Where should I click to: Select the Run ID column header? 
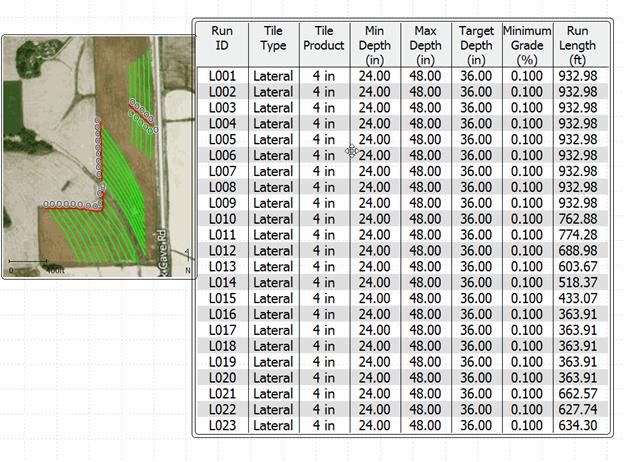(x=222, y=45)
